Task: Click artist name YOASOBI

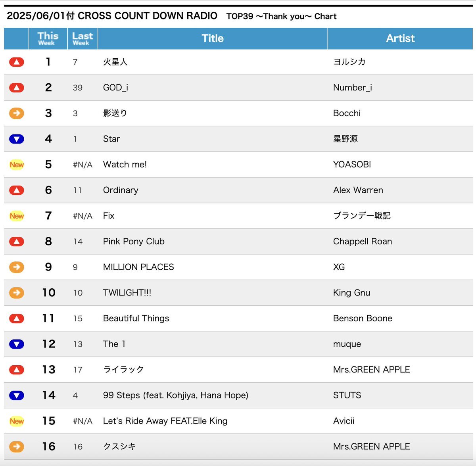Action: [352, 165]
